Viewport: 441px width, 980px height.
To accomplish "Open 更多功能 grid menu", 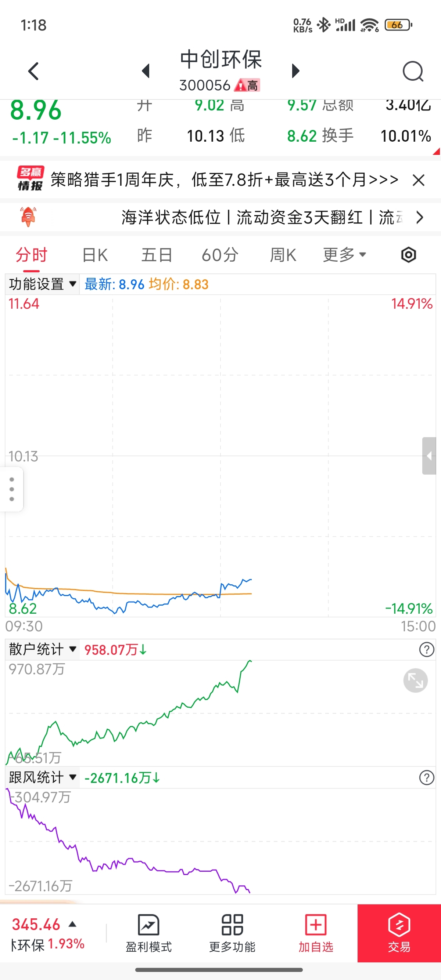I will click(x=232, y=933).
